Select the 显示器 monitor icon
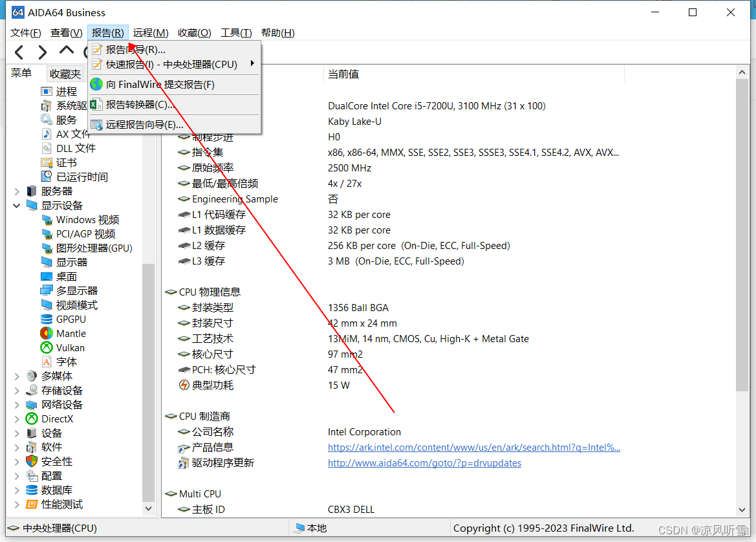The width and height of the screenshot is (756, 542). (x=47, y=263)
